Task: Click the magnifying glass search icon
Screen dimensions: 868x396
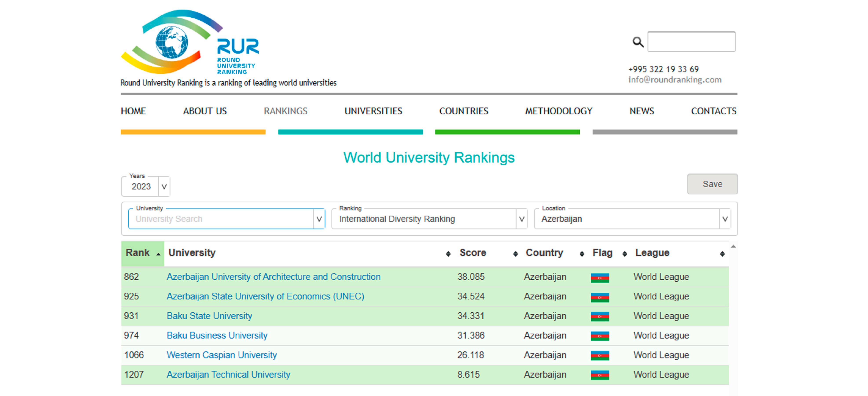Action: tap(638, 42)
